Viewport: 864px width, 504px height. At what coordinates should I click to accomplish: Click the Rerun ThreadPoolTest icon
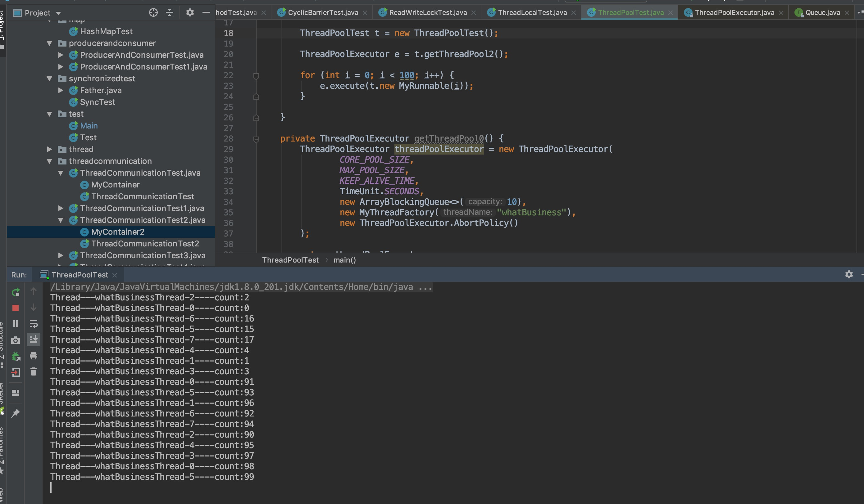[16, 292]
